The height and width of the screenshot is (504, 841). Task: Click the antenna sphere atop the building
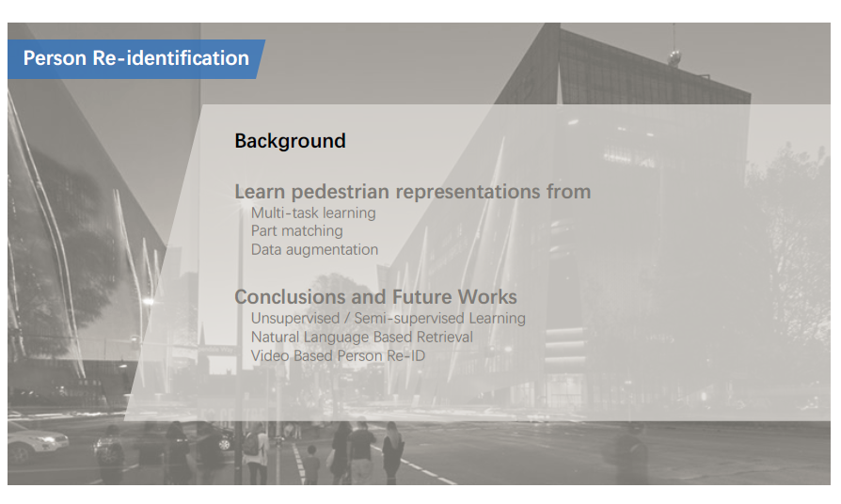click(674, 55)
